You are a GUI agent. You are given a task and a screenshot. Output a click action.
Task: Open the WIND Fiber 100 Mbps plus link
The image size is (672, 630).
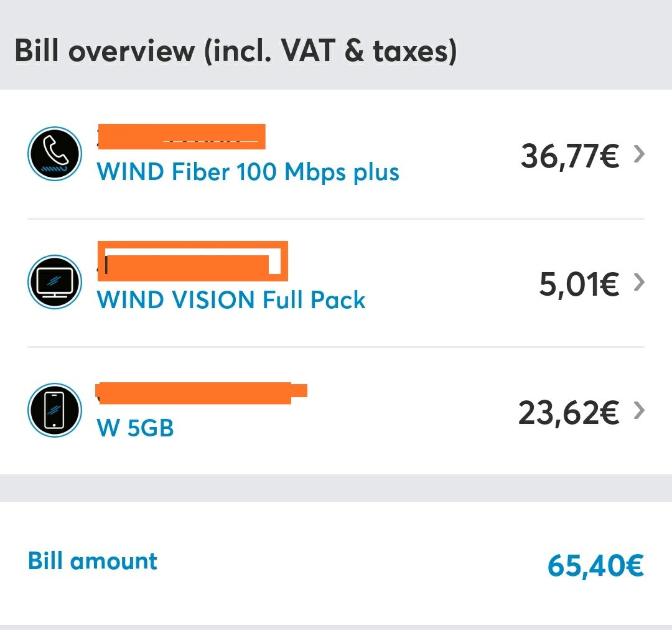pos(248,172)
